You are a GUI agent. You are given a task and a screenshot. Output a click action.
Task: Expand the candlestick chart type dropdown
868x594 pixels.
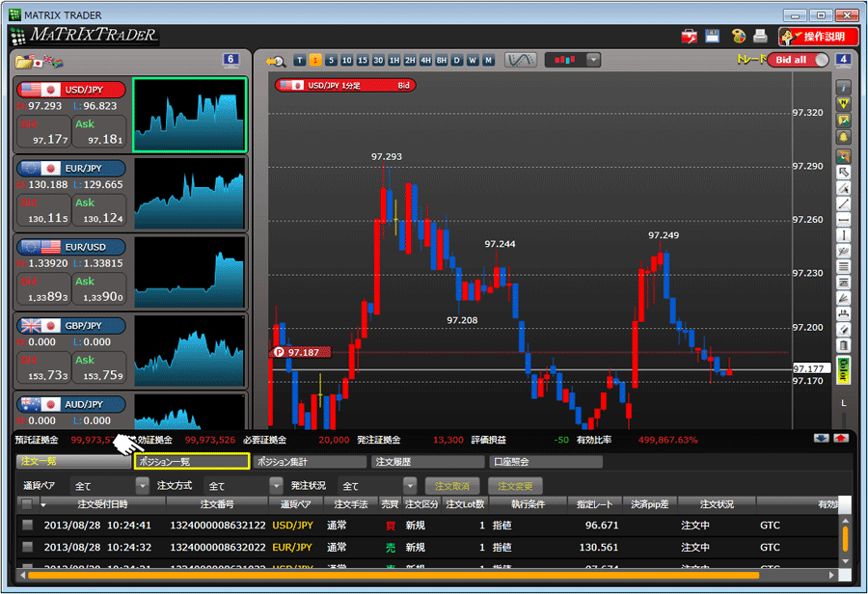(x=593, y=60)
